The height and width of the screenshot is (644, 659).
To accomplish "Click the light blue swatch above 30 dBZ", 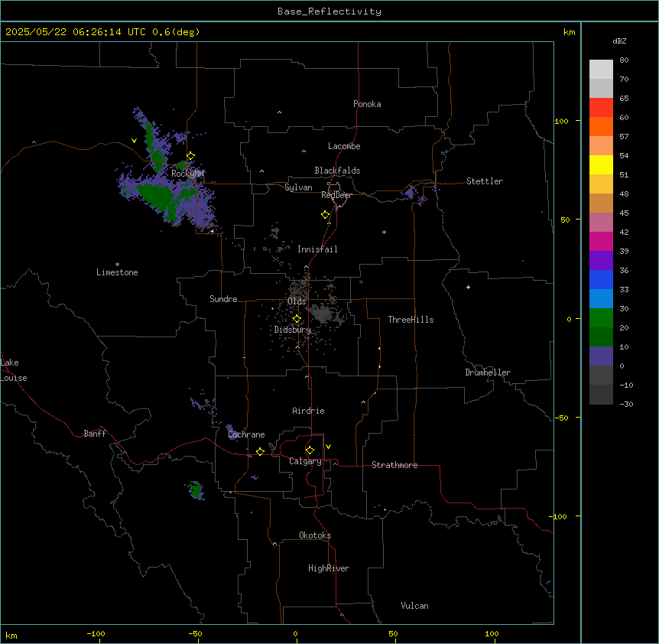I will point(601,298).
